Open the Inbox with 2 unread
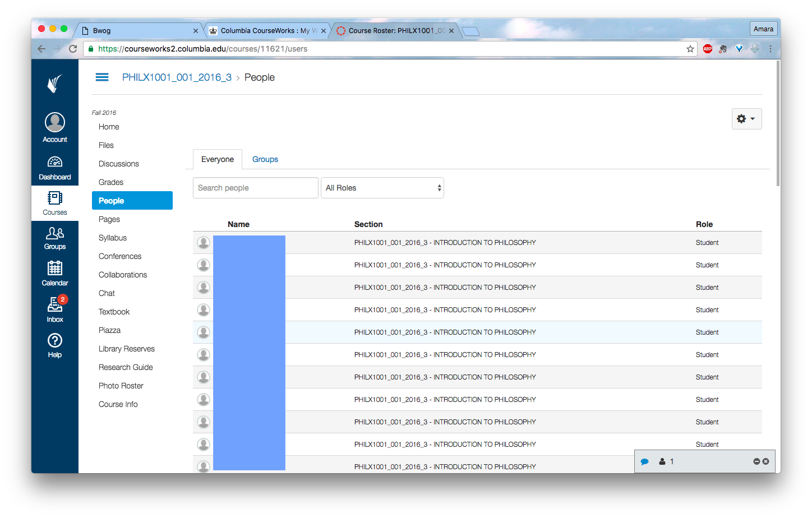This screenshot has height=518, width=812. [55, 309]
